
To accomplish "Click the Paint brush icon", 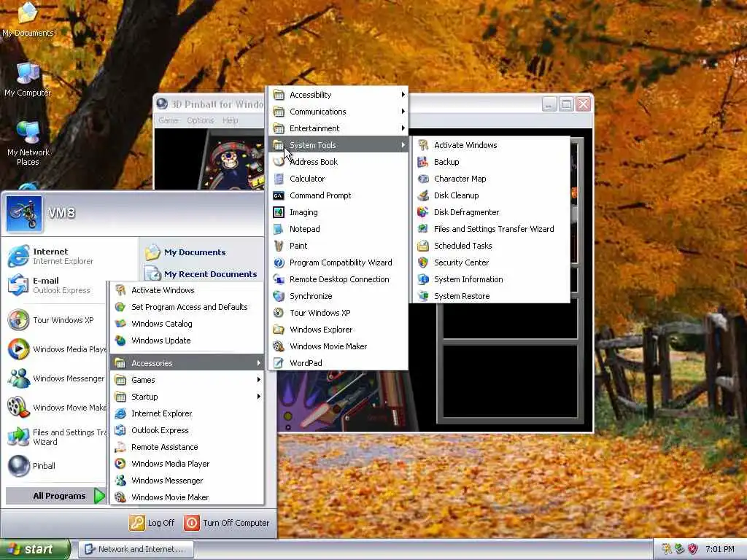I will pyautogui.click(x=279, y=246).
